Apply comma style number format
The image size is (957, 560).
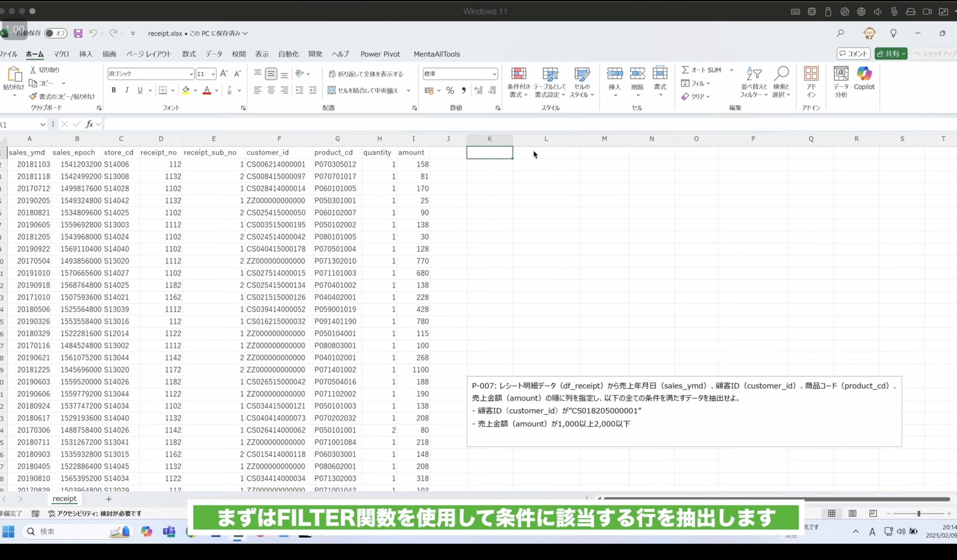[464, 90]
